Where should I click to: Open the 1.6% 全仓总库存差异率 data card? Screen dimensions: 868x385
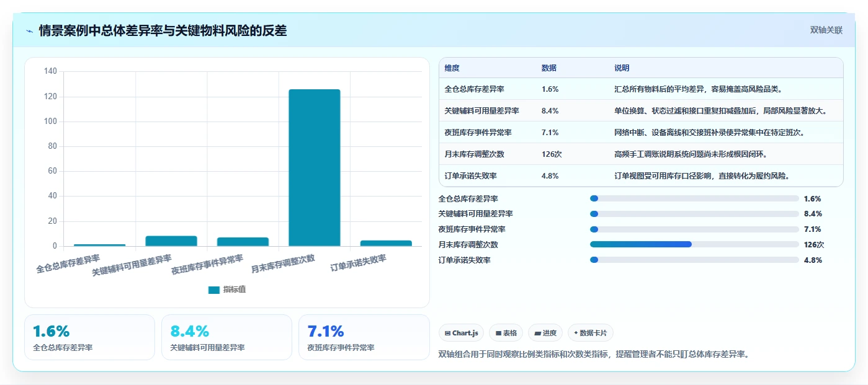click(x=89, y=337)
